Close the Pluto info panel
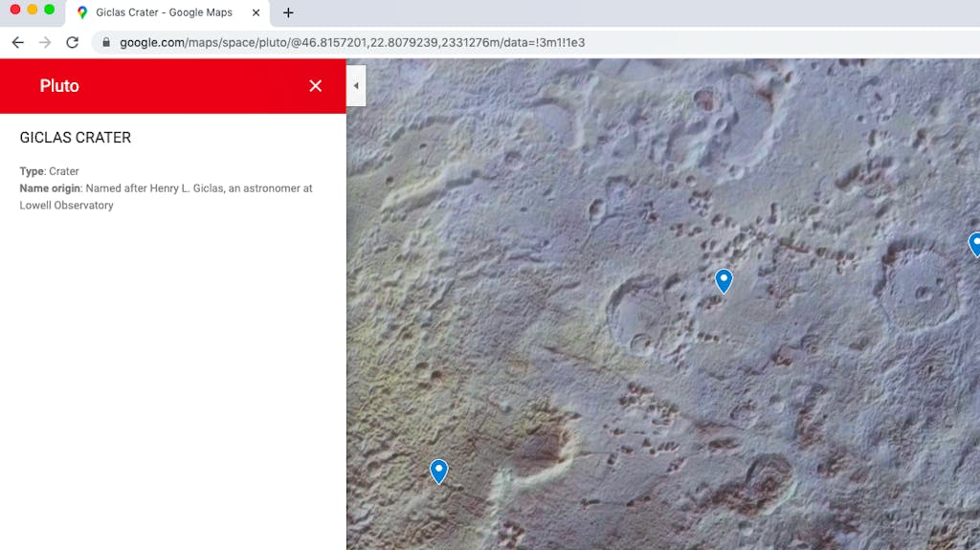The image size is (980, 550). coord(316,86)
